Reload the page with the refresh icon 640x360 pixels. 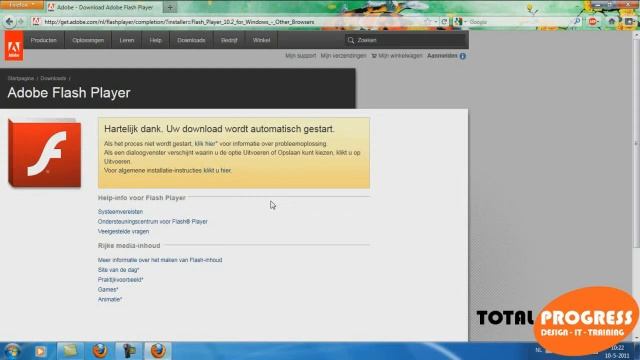pyautogui.click(x=444, y=22)
